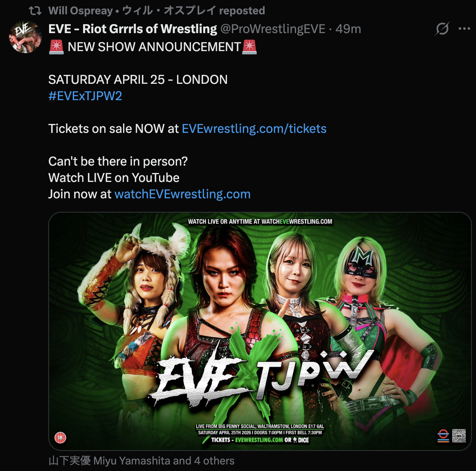
Task: Click the QR code on poster
Action: click(459, 435)
